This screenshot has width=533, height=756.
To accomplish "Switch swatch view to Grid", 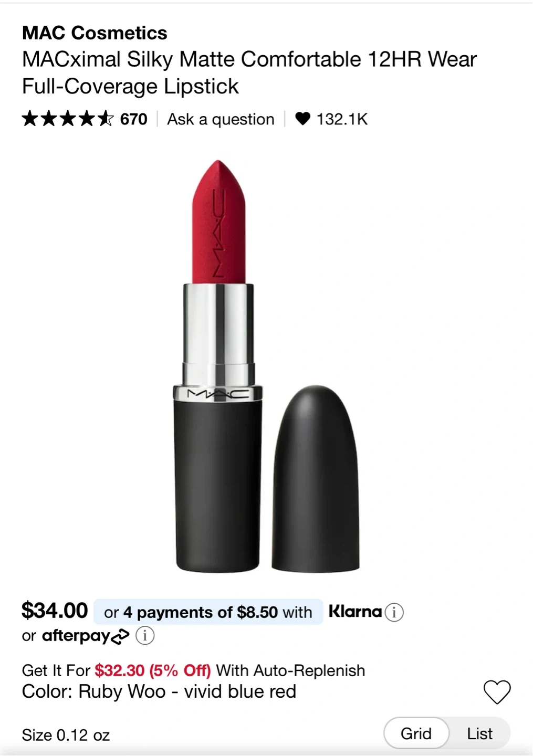I will point(416,733).
